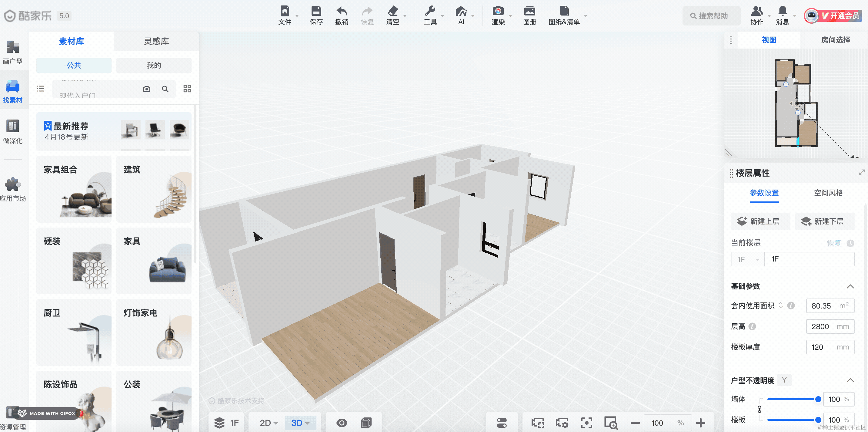Click the 开通会员 membership button
This screenshot has width=868, height=432.
pos(833,15)
